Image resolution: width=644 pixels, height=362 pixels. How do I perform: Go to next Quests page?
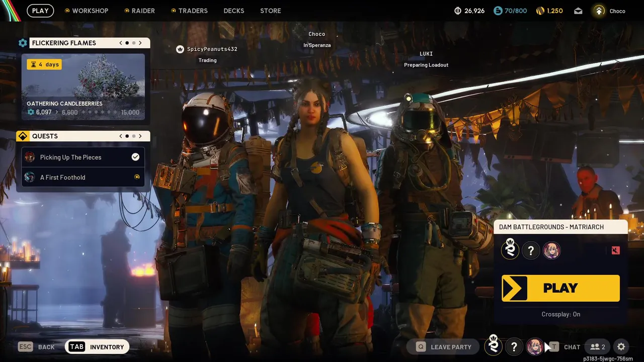140,136
